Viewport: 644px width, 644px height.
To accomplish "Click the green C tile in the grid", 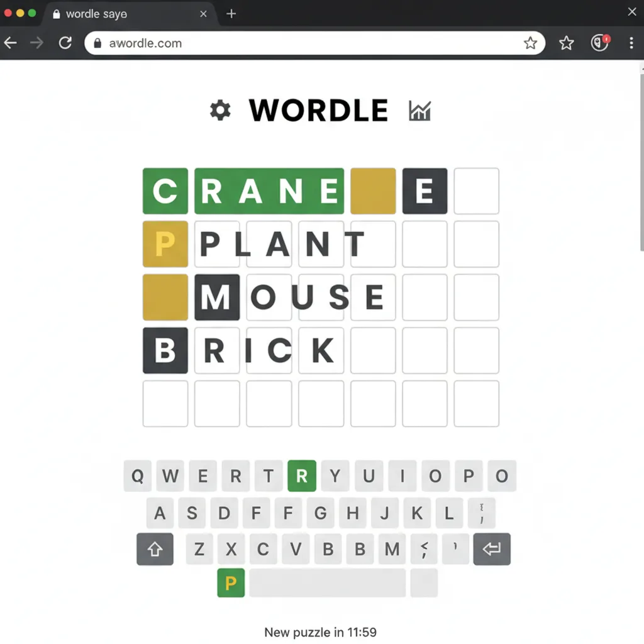I will [165, 191].
